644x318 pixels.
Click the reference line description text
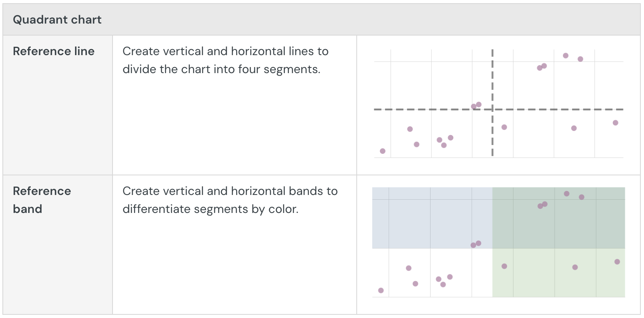pos(225,60)
